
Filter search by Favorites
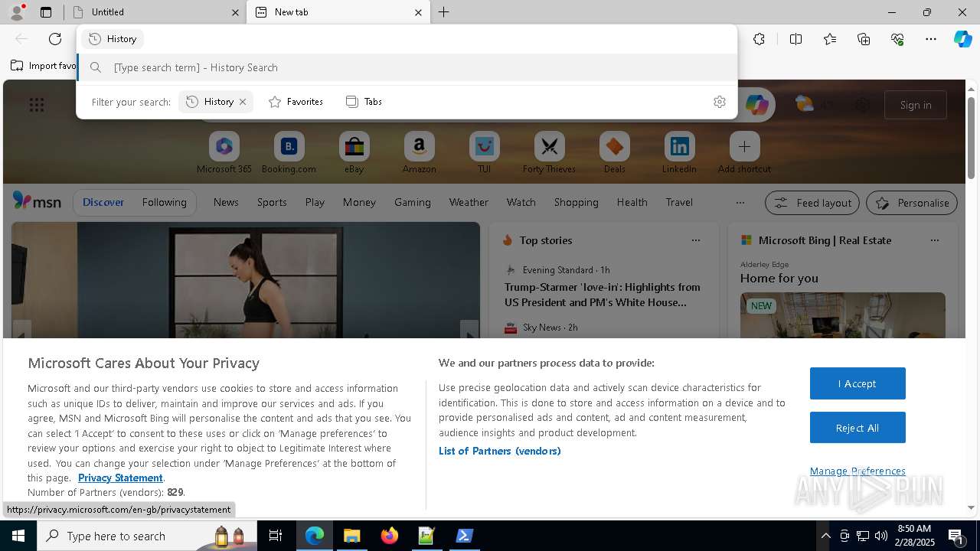pyautogui.click(x=296, y=102)
